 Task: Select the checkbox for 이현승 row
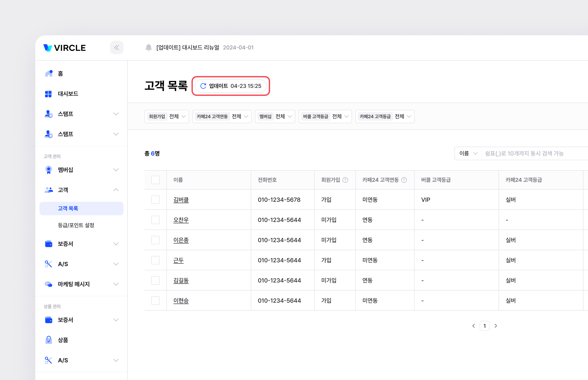pyautogui.click(x=155, y=301)
